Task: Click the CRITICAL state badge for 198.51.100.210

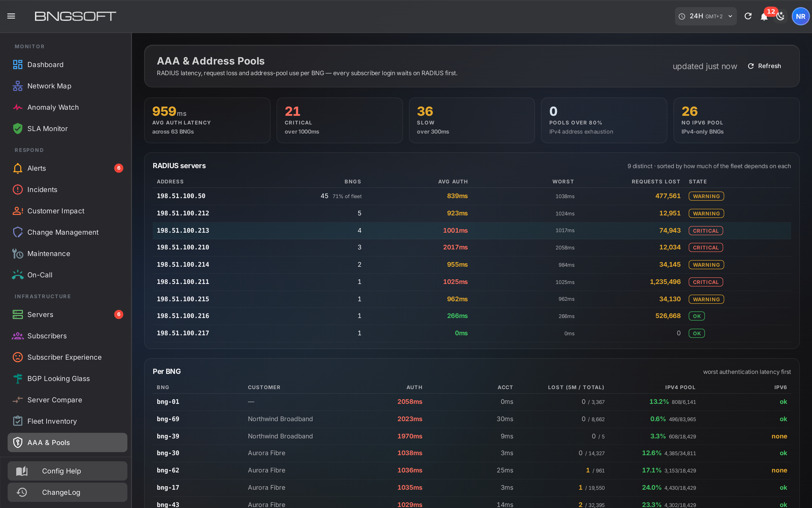Action: [x=705, y=248]
